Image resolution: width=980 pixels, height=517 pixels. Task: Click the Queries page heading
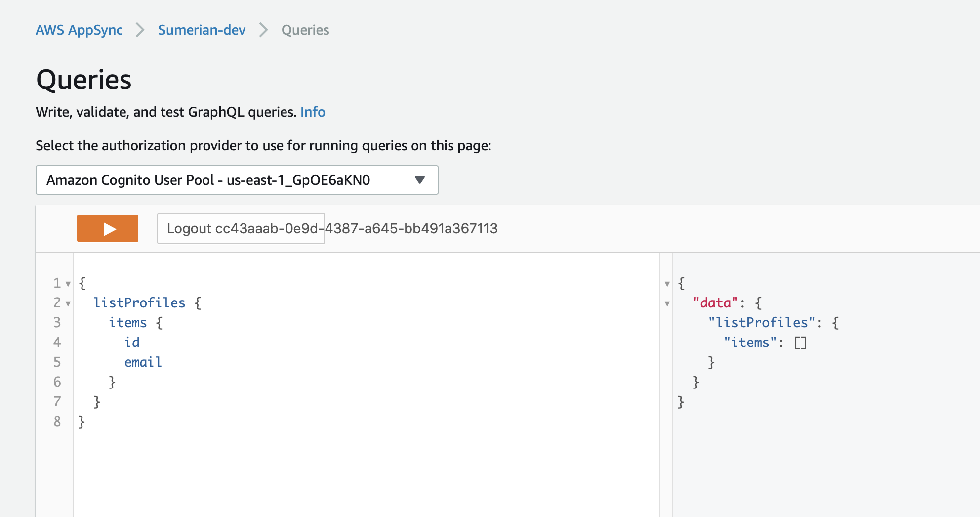84,80
